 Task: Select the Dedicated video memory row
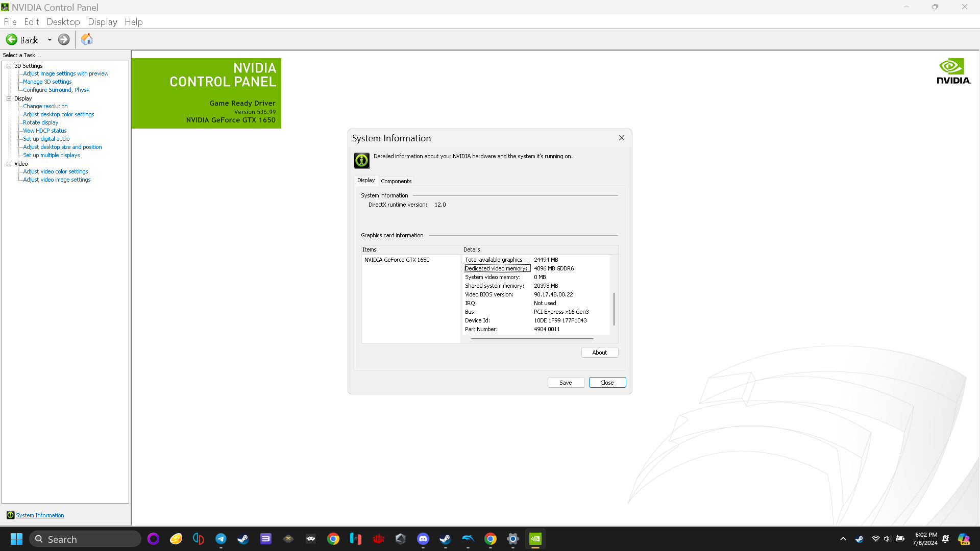pyautogui.click(x=536, y=268)
